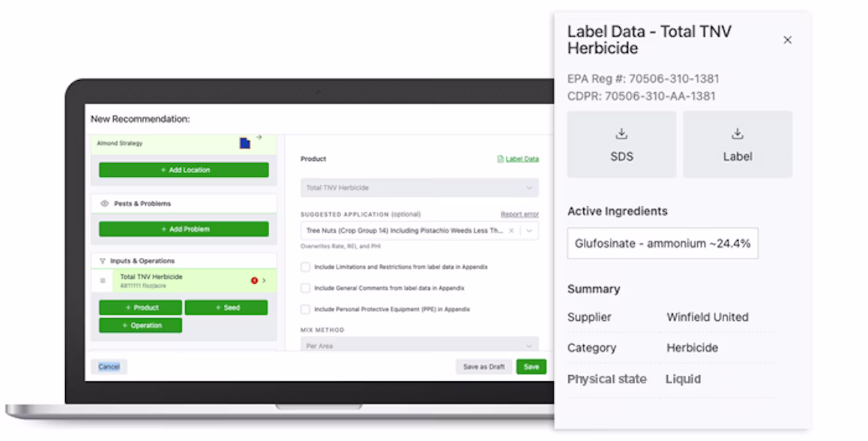Screen dimensions: 868x441
Task: Download the product Label file
Action: click(x=737, y=145)
